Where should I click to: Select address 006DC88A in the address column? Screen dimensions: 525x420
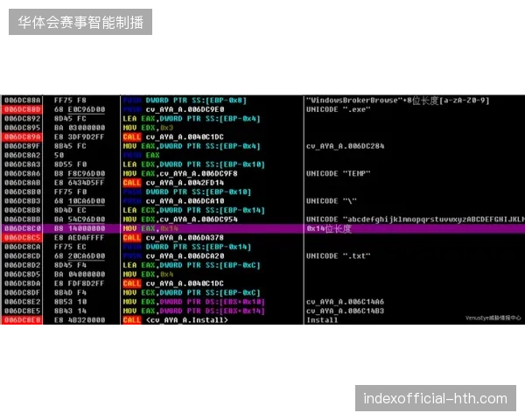pyautogui.click(x=23, y=100)
